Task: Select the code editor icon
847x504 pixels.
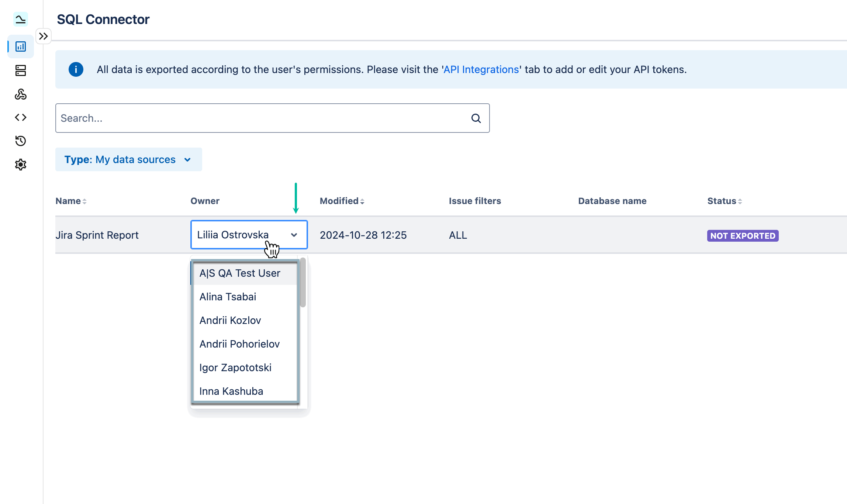Action: pyautogui.click(x=20, y=117)
